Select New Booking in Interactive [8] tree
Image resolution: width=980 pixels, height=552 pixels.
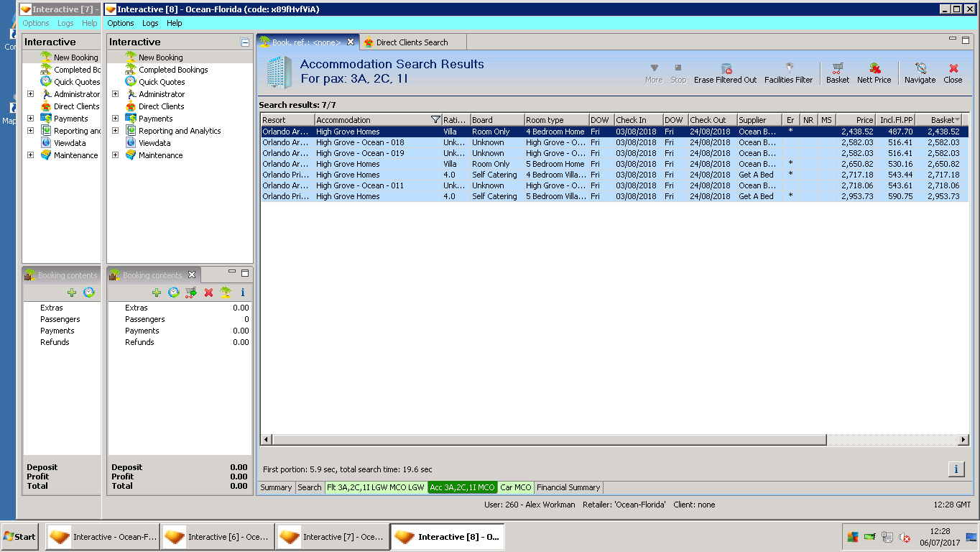(x=160, y=57)
